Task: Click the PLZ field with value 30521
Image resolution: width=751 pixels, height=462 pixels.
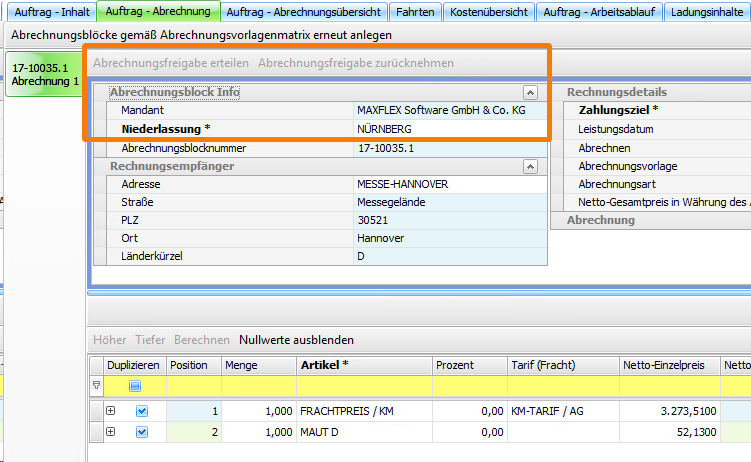Action: coord(448,220)
